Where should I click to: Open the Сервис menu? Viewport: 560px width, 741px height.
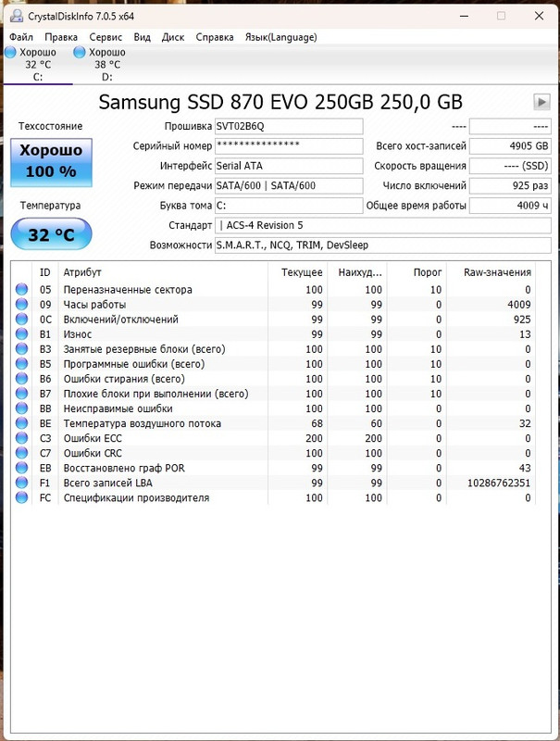click(106, 37)
